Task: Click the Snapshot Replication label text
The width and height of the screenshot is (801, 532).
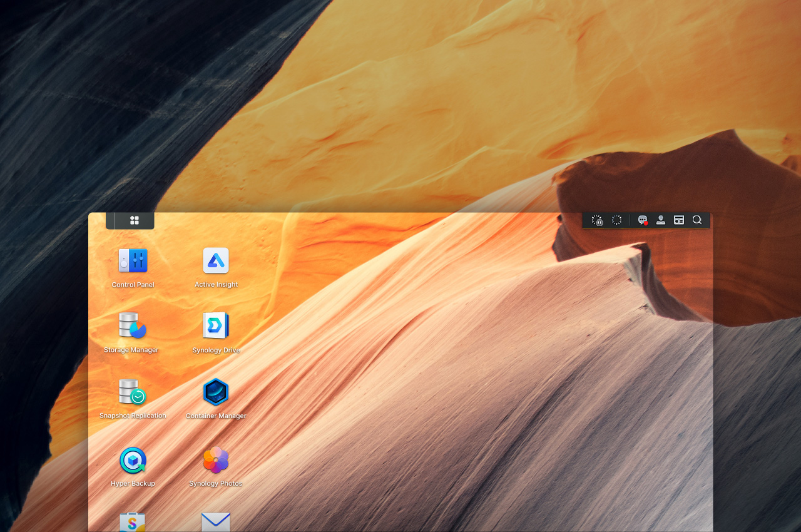Action: (x=133, y=416)
